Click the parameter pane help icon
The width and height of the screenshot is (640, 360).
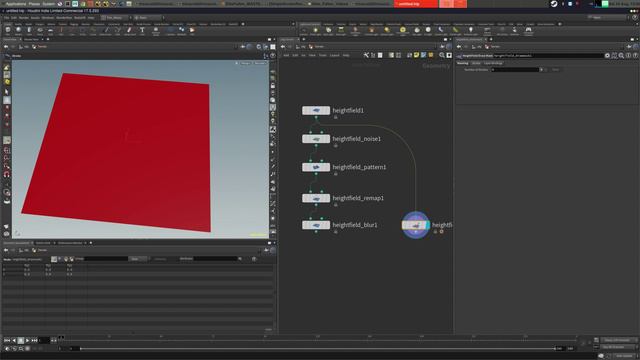point(635,56)
